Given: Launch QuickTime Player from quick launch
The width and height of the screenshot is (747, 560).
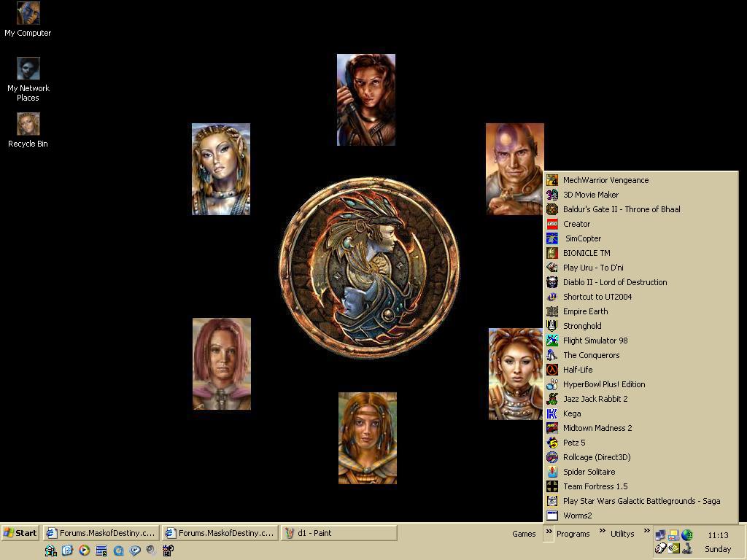Looking at the screenshot, I should pyautogui.click(x=118, y=551).
